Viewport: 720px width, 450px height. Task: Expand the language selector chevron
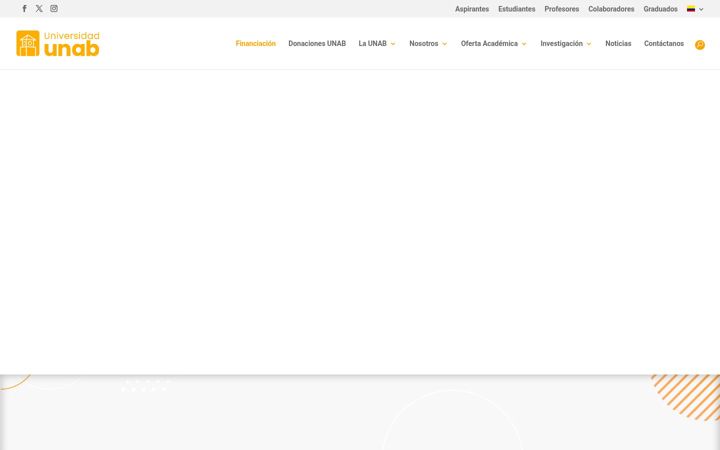[701, 9]
